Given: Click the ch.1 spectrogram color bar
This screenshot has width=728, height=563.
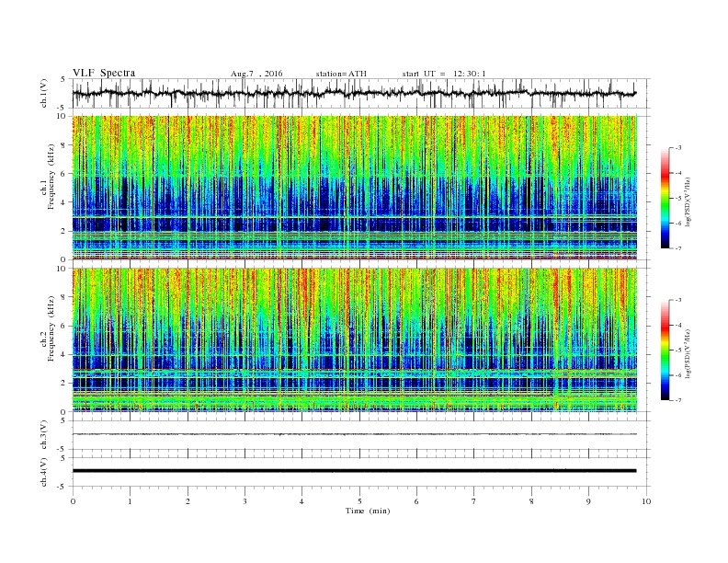Looking at the screenshot, I should [665, 199].
